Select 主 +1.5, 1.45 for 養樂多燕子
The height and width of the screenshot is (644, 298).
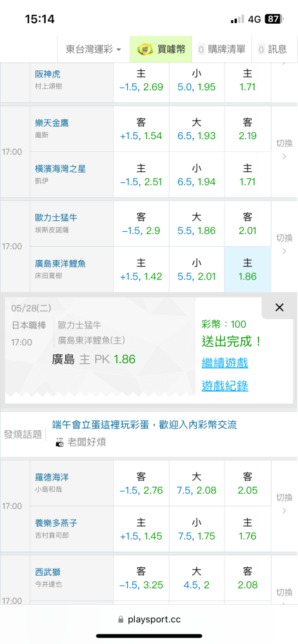tap(141, 529)
